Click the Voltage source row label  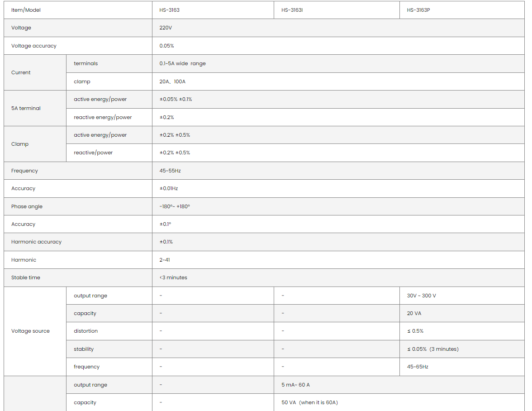(30, 331)
